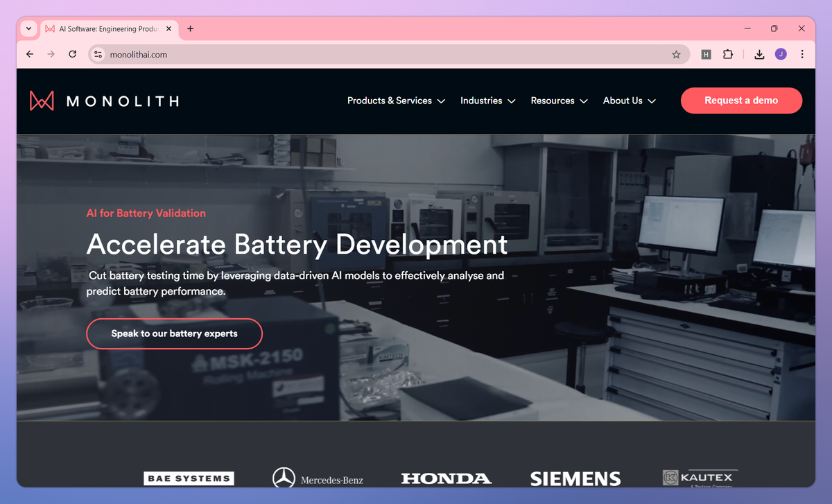
Task: Open the Resources dropdown menu
Action: click(559, 101)
